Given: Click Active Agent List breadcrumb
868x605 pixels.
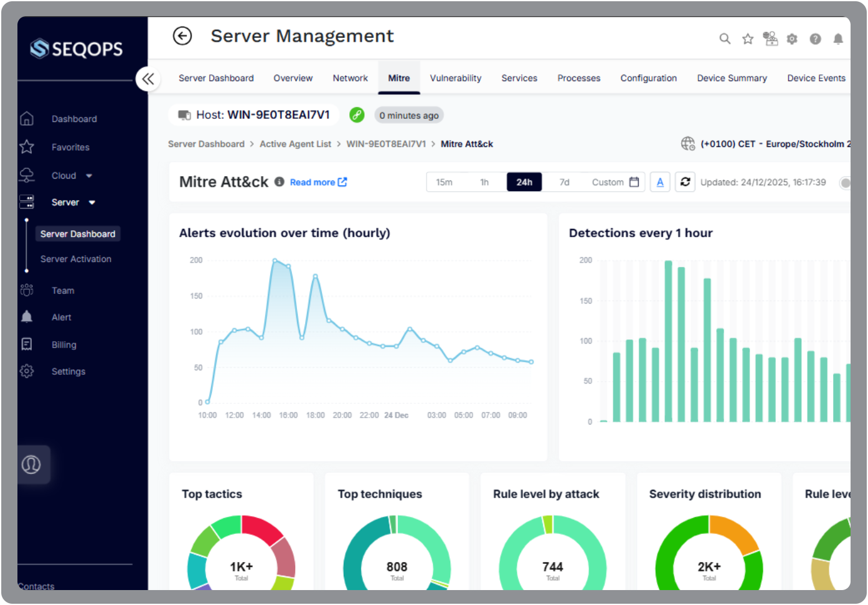Looking at the screenshot, I should coord(295,144).
